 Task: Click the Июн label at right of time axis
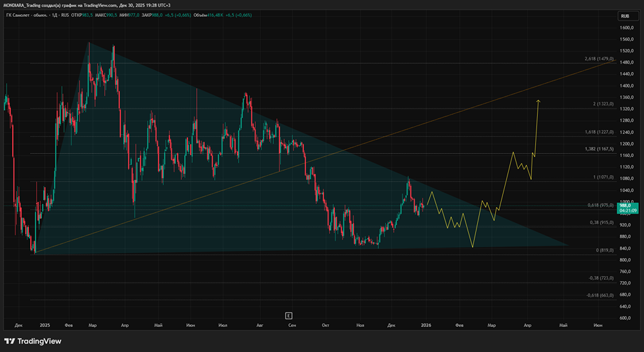[x=598, y=326]
